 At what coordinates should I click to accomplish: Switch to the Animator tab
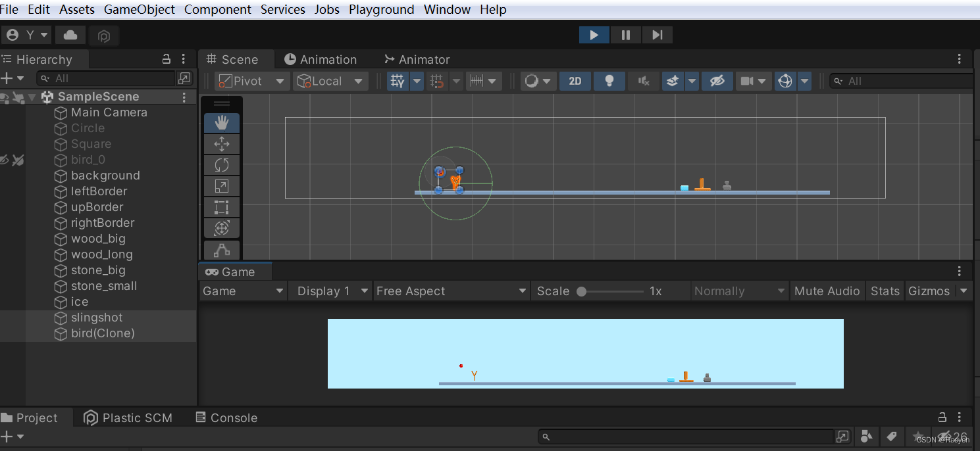417,59
